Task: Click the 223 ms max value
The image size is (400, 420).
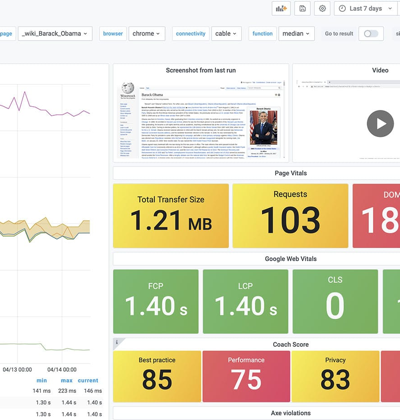Action: point(67,391)
